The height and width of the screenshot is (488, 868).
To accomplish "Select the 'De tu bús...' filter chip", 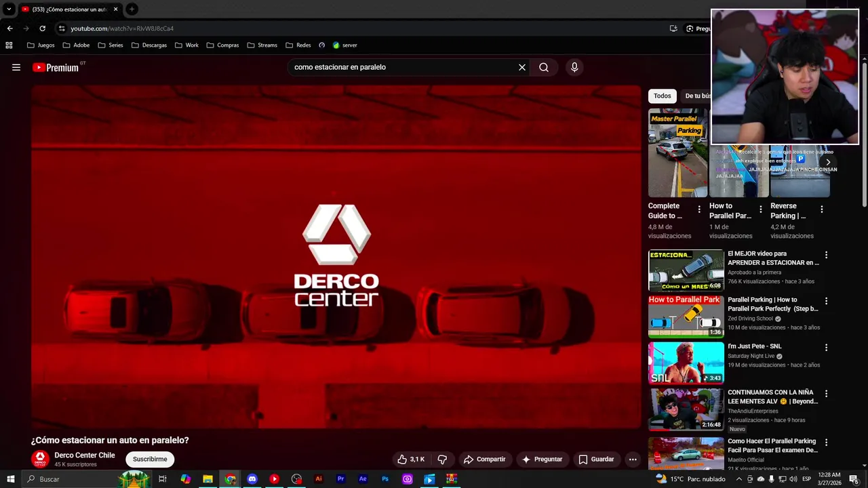I will 698,96.
